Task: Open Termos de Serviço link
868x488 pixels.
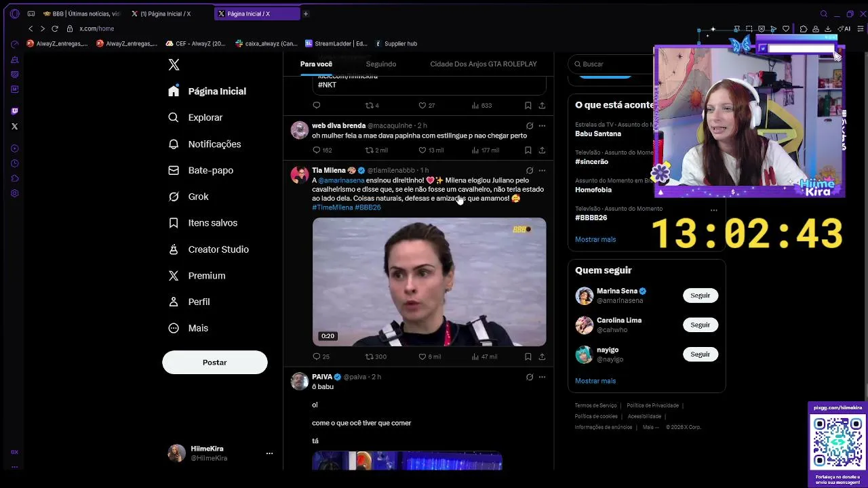Action: tap(595, 405)
